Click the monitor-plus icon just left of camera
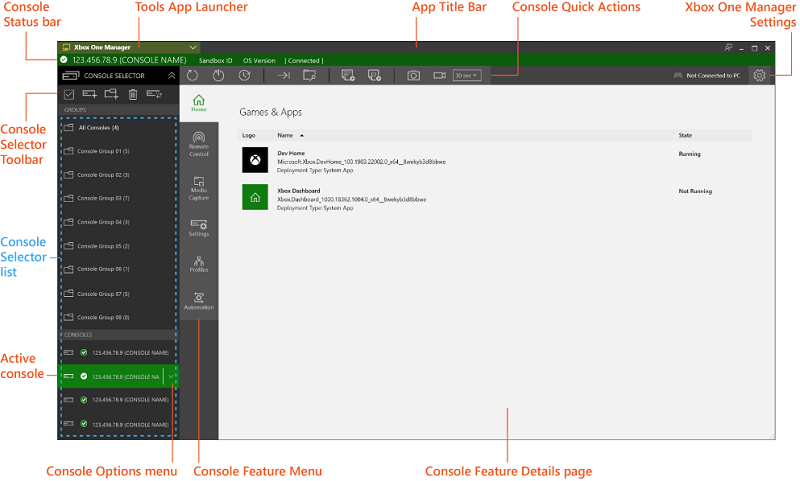The image size is (800, 481). pyautogui.click(x=374, y=75)
